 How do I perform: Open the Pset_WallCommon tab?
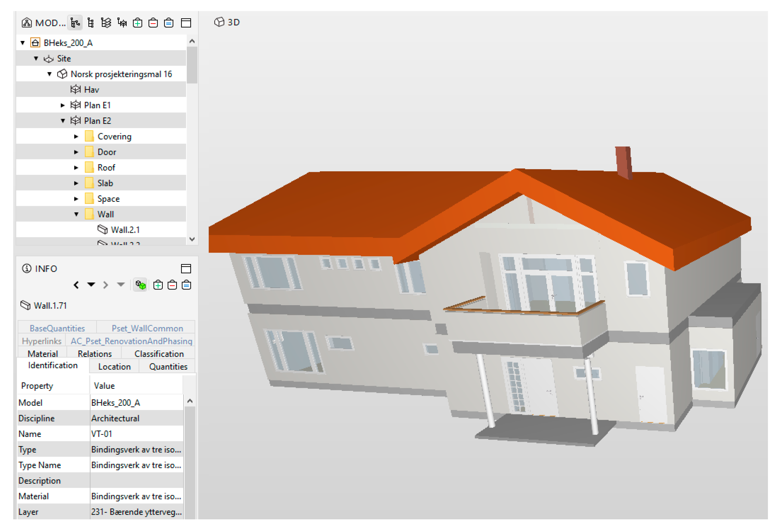coord(147,328)
